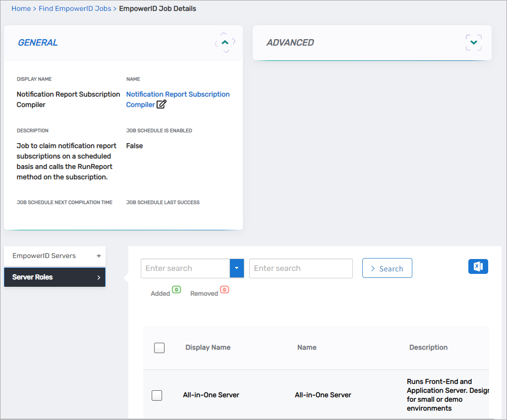Open the EmpowerID Servers tab

pyautogui.click(x=44, y=256)
